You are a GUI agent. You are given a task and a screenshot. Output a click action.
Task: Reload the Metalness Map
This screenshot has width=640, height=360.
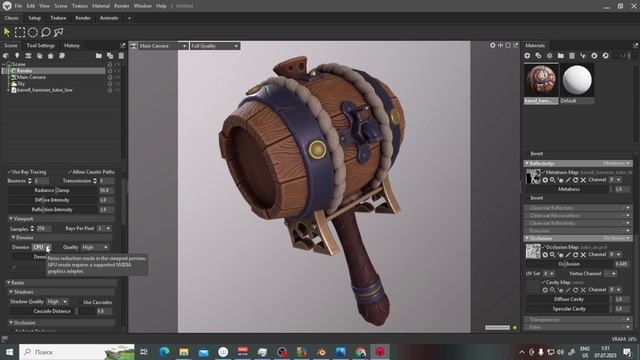pos(576,180)
